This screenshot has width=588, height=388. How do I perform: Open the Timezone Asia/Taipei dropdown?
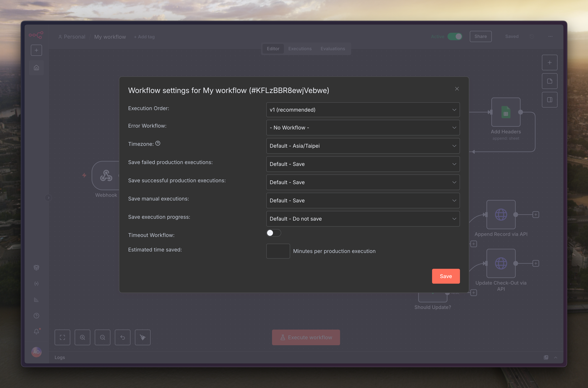363,146
